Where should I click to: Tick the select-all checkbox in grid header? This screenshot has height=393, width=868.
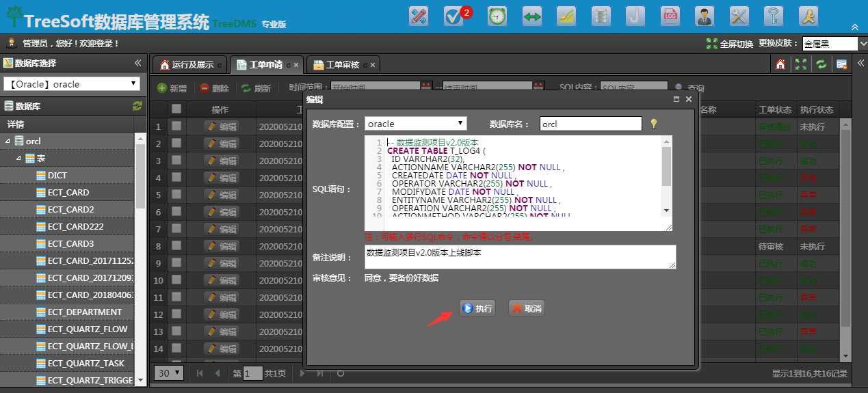(x=176, y=109)
